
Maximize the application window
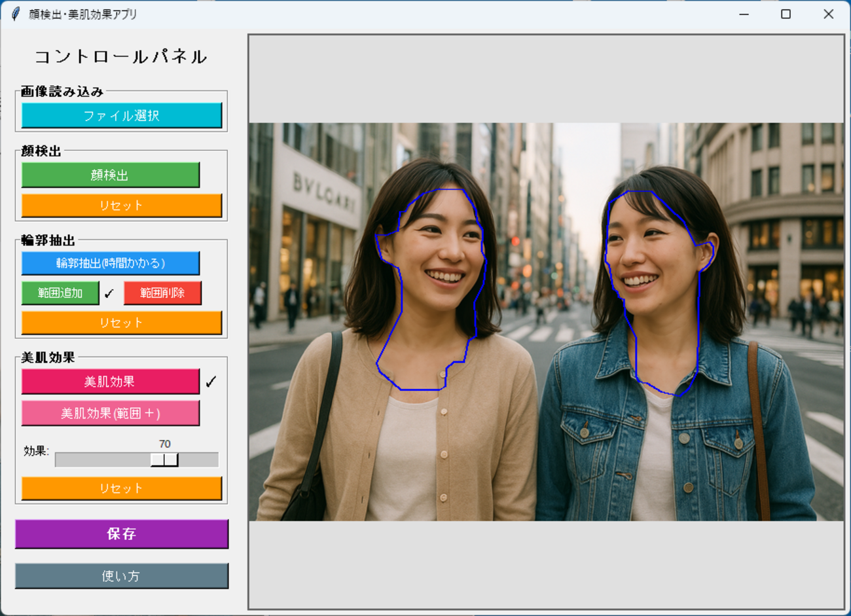point(786,14)
